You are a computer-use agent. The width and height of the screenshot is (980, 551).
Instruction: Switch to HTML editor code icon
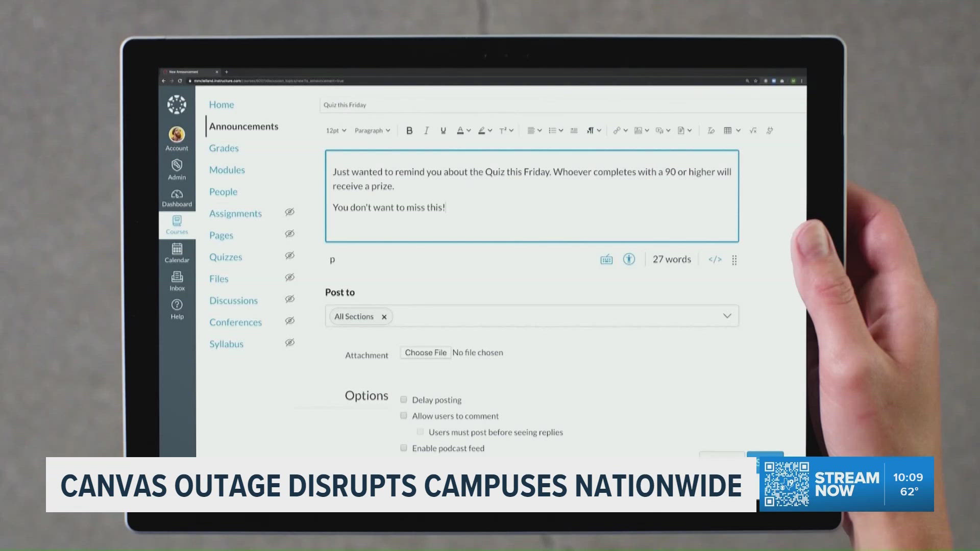pos(715,259)
